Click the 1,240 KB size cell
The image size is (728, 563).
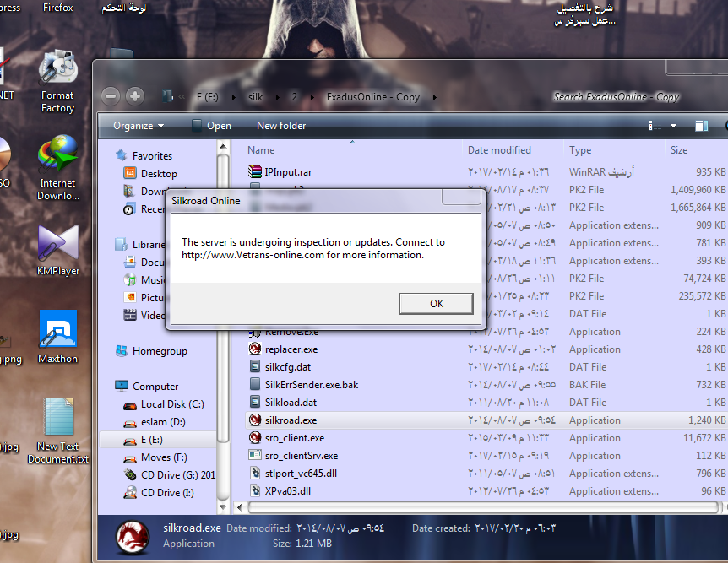tap(706, 420)
